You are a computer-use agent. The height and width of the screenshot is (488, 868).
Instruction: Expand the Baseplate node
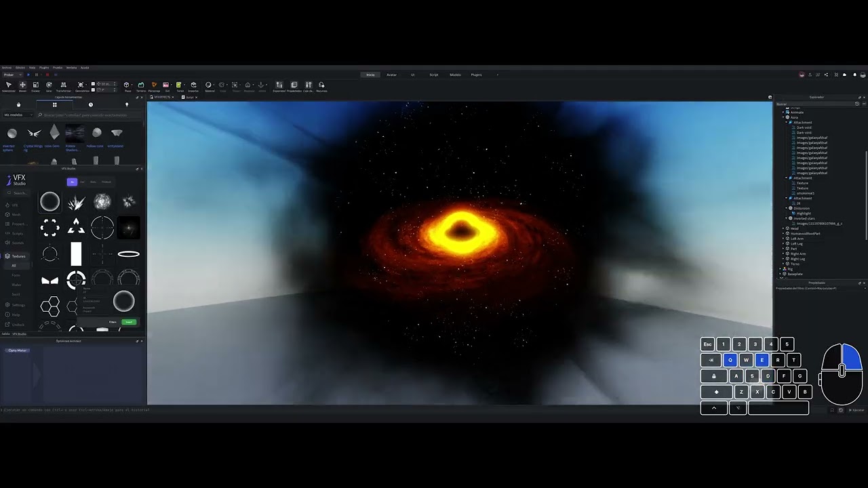coord(780,274)
